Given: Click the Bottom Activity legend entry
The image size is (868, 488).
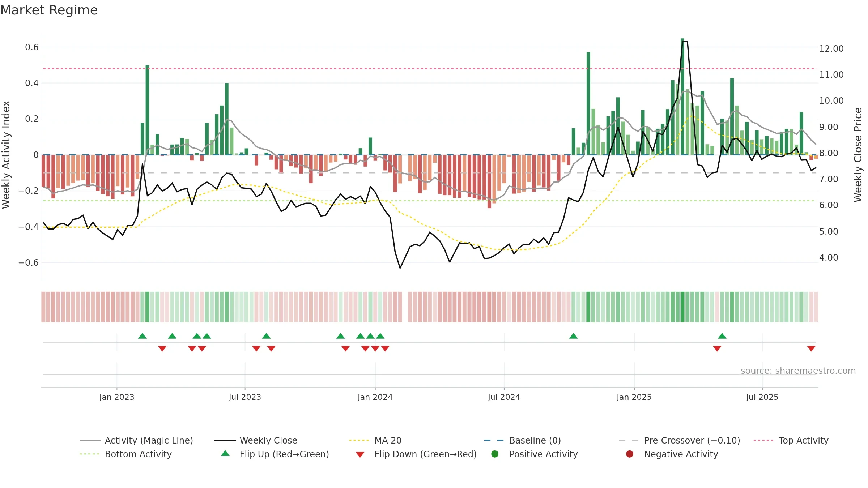Looking at the screenshot, I should (125, 454).
